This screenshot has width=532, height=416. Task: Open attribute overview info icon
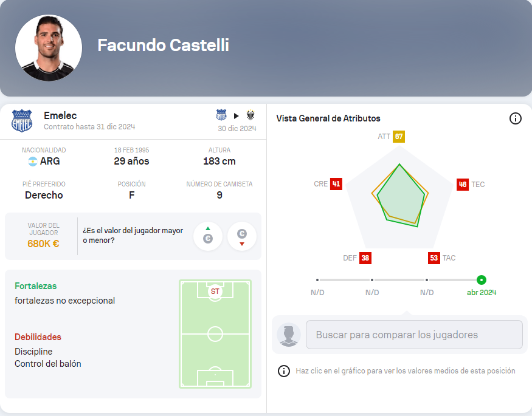coord(516,118)
